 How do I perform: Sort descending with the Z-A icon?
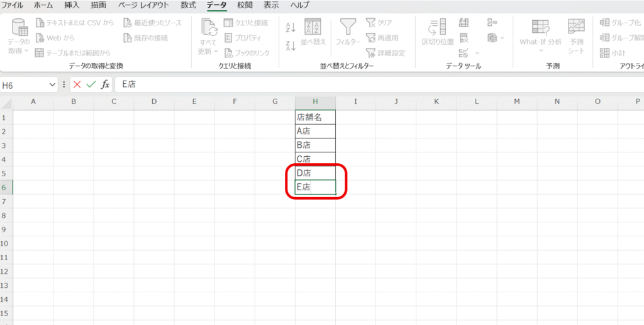(290, 45)
